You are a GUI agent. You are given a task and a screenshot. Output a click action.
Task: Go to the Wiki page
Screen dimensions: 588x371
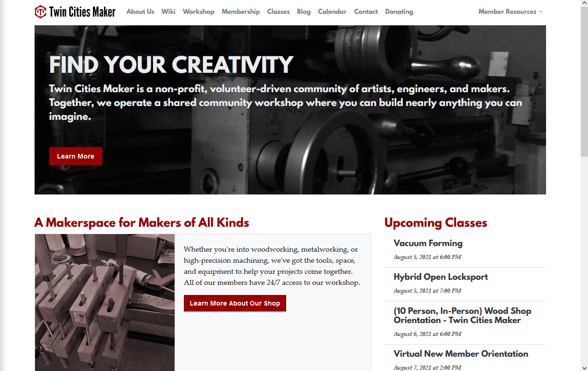coord(168,12)
